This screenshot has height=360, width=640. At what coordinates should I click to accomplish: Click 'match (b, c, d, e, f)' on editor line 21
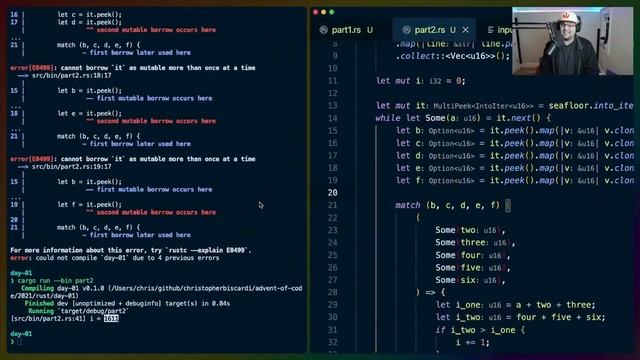click(x=447, y=205)
